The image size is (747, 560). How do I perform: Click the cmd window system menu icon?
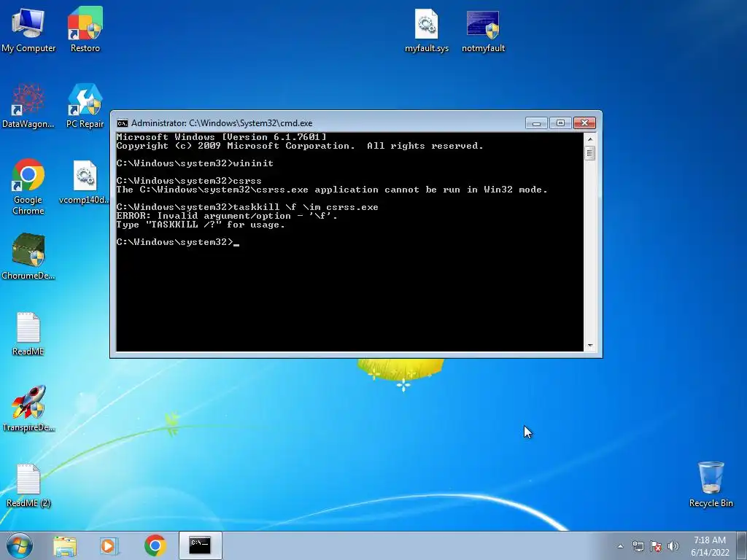tap(123, 123)
